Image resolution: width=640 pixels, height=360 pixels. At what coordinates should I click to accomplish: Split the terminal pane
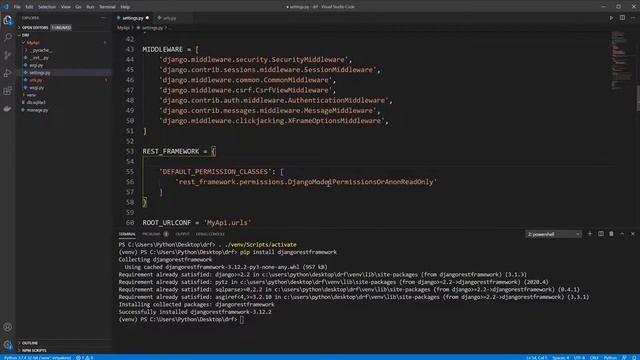point(600,234)
